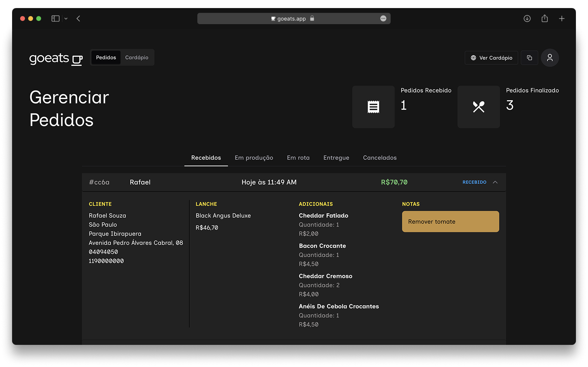
Task: Open Safari downloads icon
Action: point(527,19)
